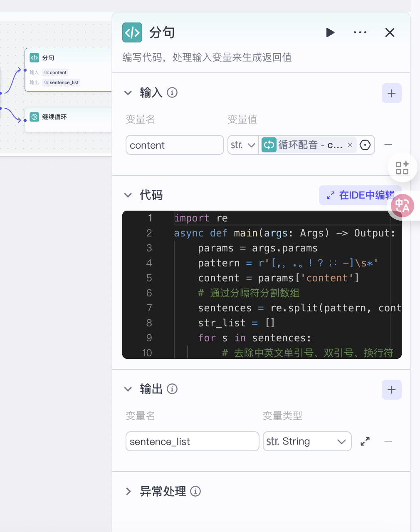Click the 'for s in sentences:' line
420x532 pixels.
(x=254, y=338)
